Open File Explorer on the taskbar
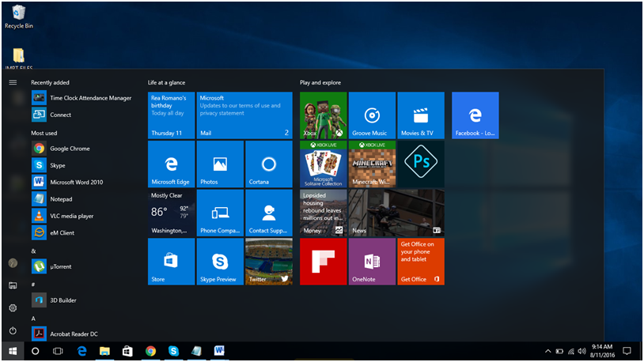This screenshot has height=362, width=644. coord(104,351)
